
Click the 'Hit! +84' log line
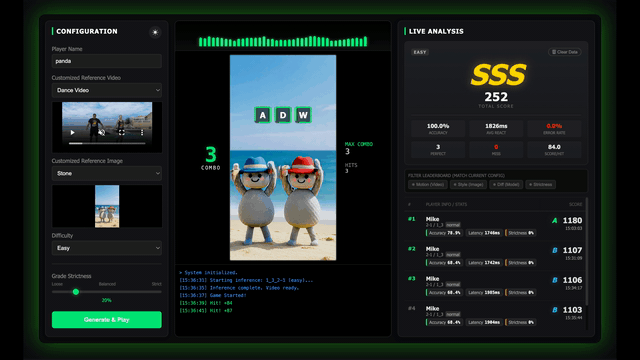206,303
